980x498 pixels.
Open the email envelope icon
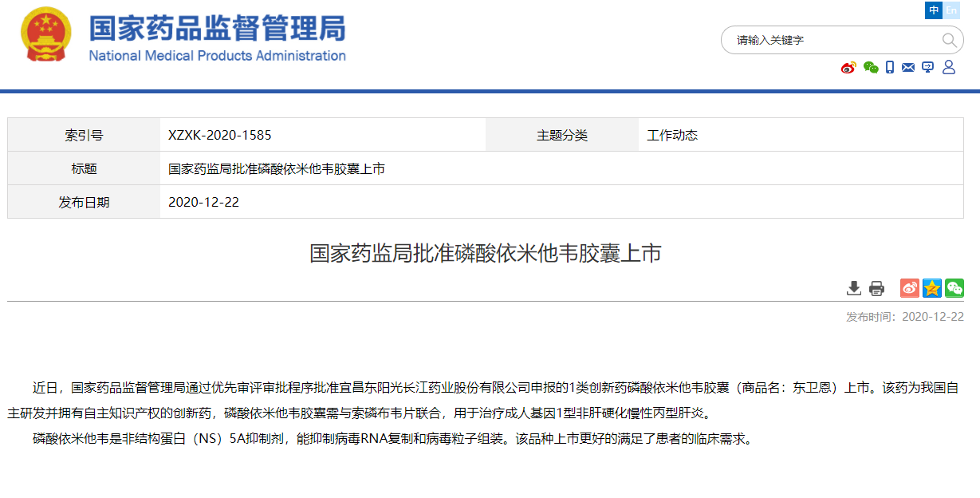908,68
